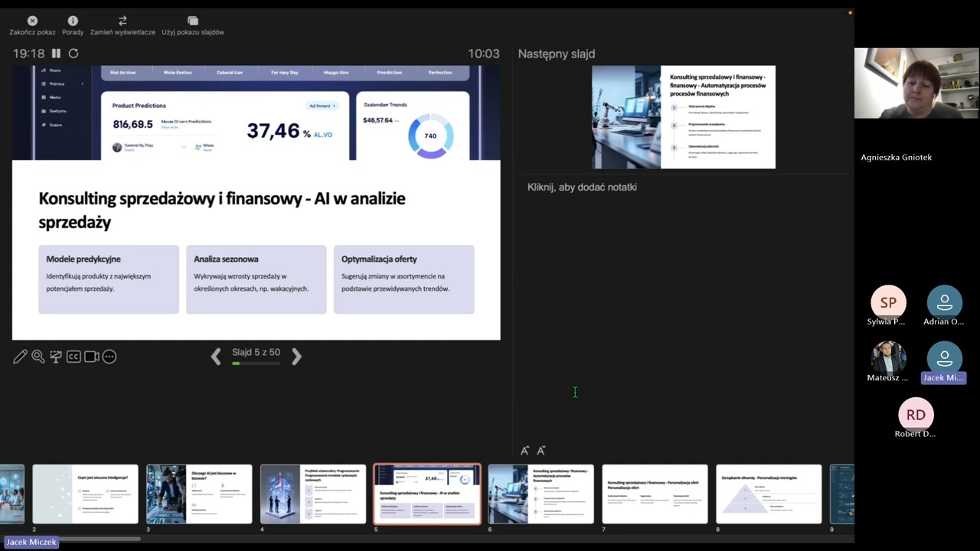Click the 'Analiza sezonowa' card on the slide

(256, 279)
